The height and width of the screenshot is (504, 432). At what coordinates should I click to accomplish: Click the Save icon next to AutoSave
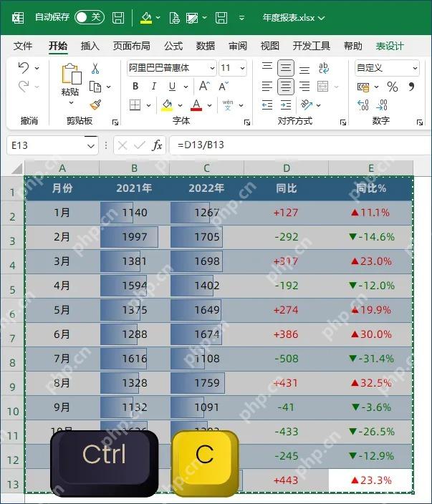click(118, 17)
